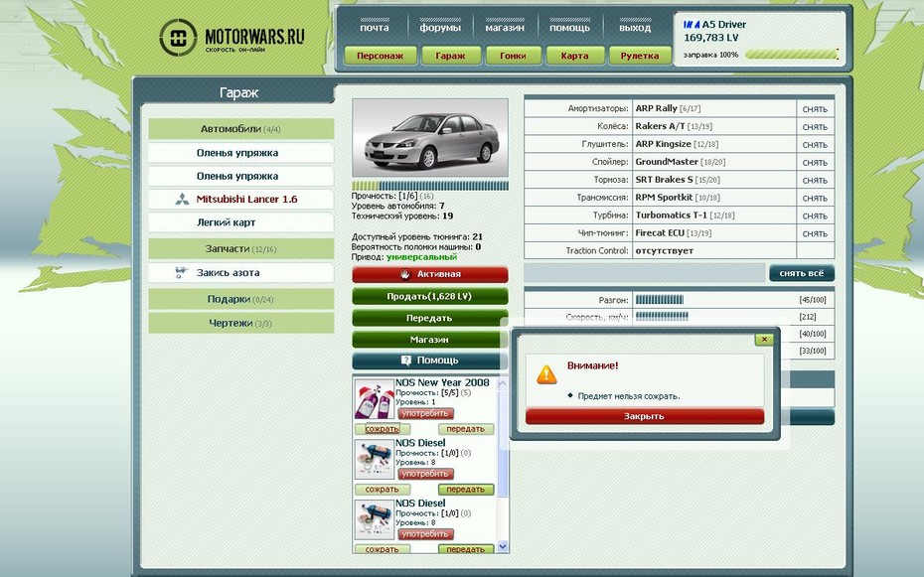Image resolution: width=924 pixels, height=577 pixels.
Task: Click the 169,783 LV balance text
Action: (710, 38)
